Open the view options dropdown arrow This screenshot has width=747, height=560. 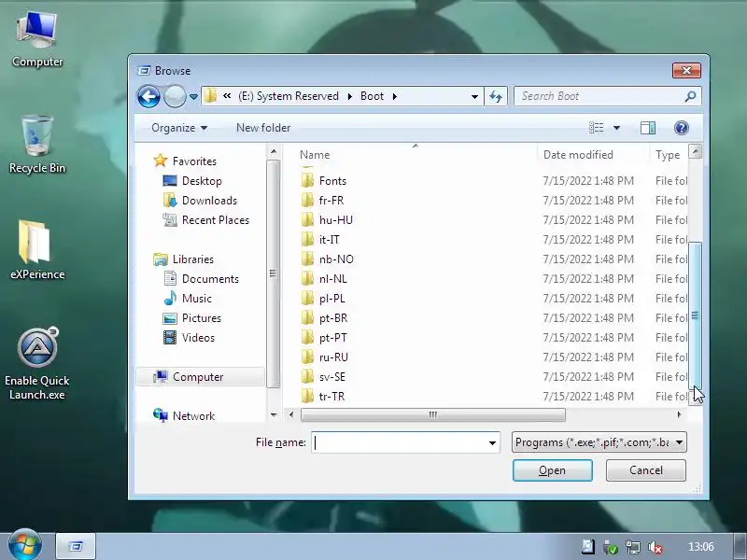616,128
